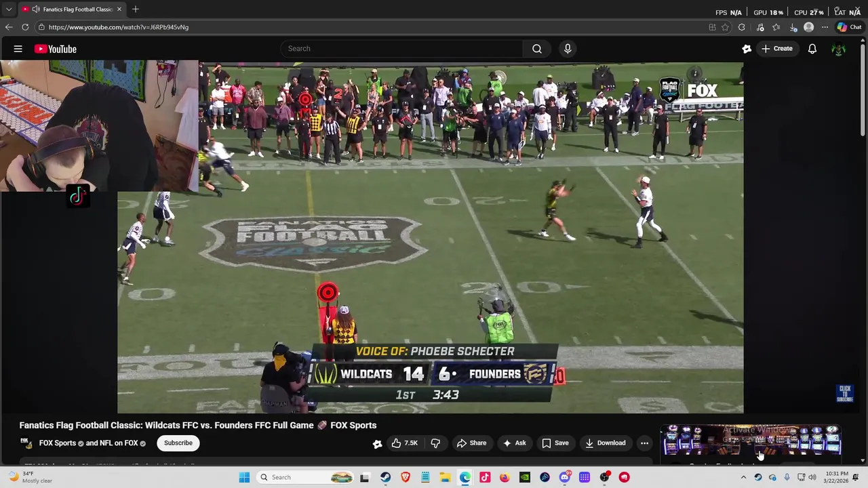The width and height of the screenshot is (868, 488).
Task: Download the video
Action: (606, 443)
